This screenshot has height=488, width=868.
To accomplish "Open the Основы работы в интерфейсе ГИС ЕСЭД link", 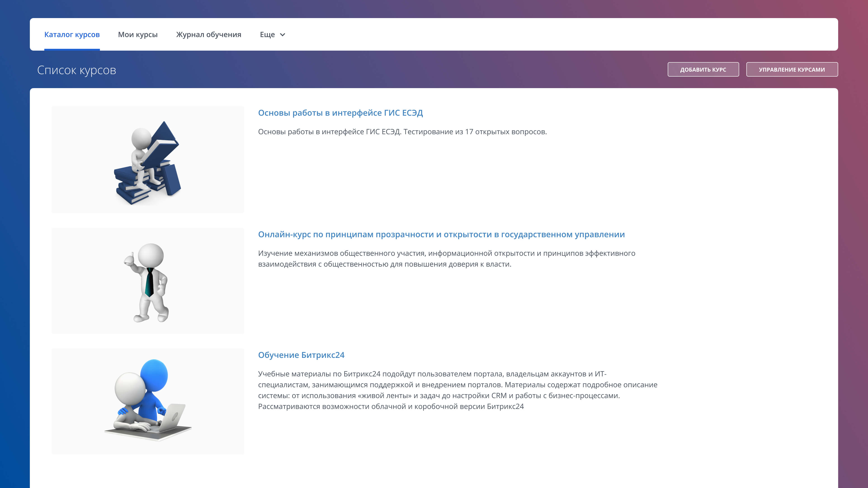I will [340, 113].
